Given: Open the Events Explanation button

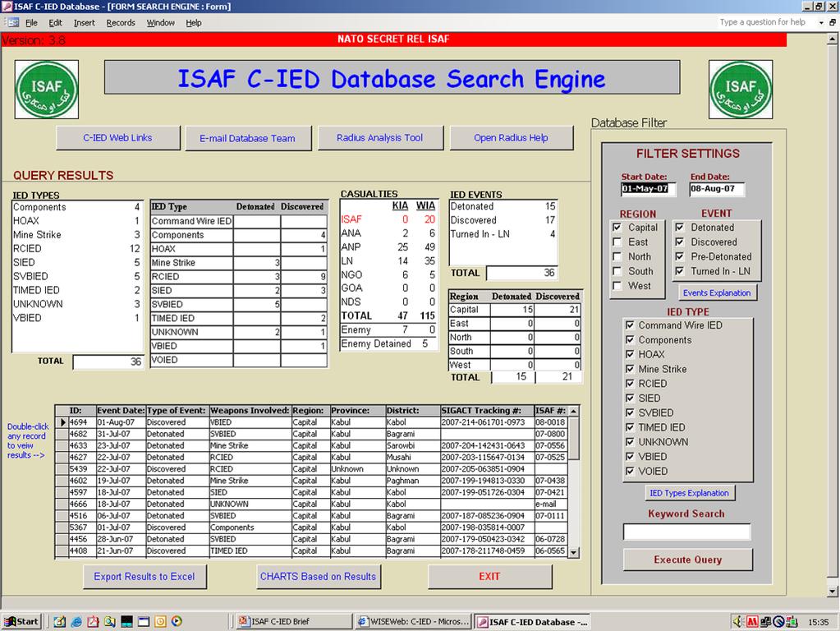Looking at the screenshot, I should pyautogui.click(x=717, y=292).
